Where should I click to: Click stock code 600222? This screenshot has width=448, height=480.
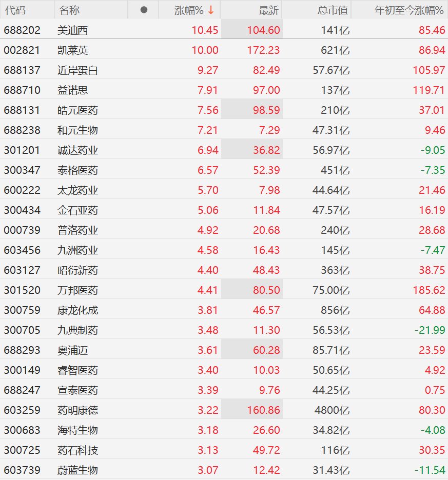[22, 190]
